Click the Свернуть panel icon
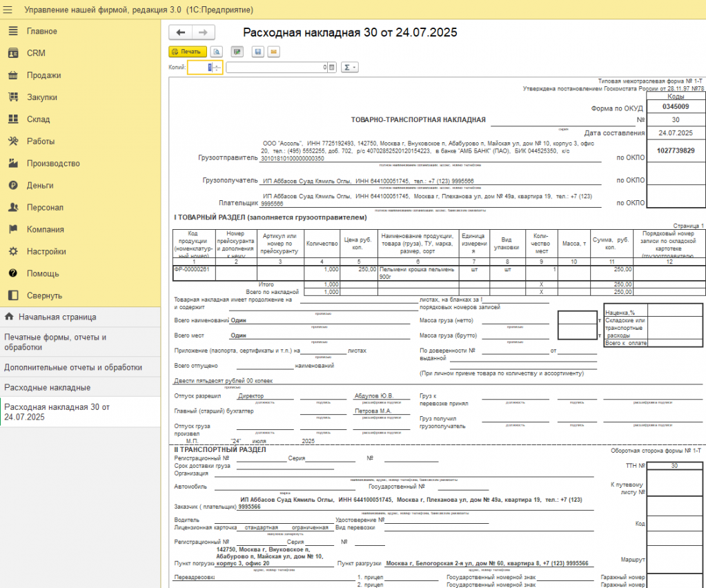Viewport: 706px width, 588px height. pos(13,296)
